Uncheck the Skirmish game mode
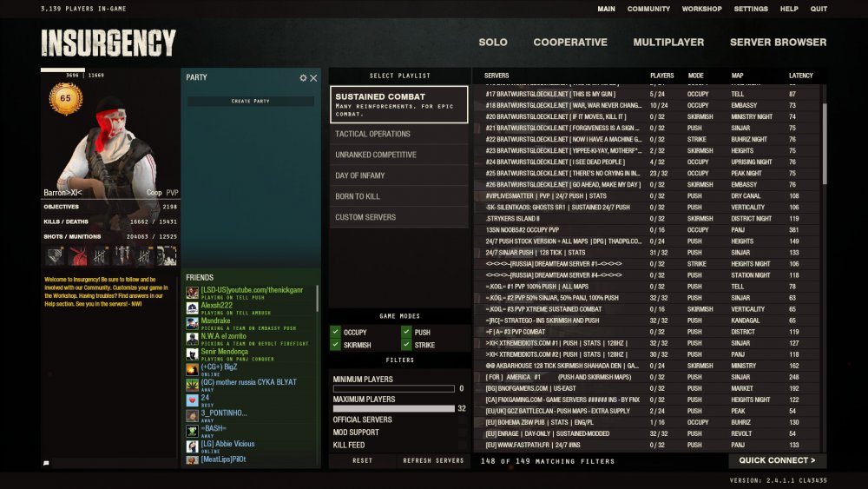868x489 pixels. (x=335, y=345)
